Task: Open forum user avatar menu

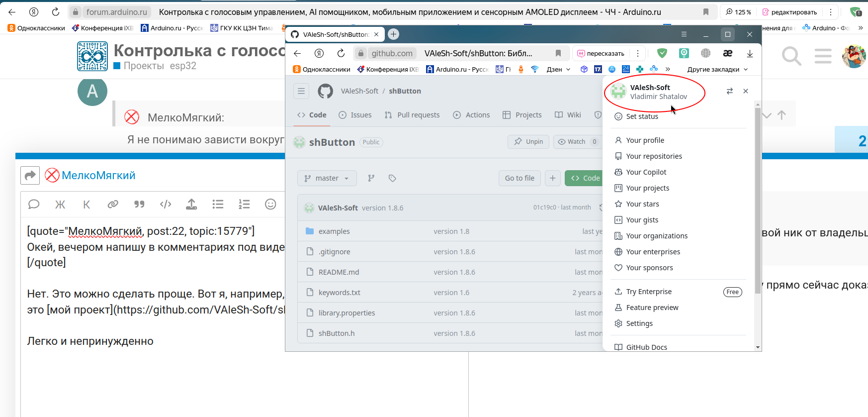Action: tap(854, 56)
